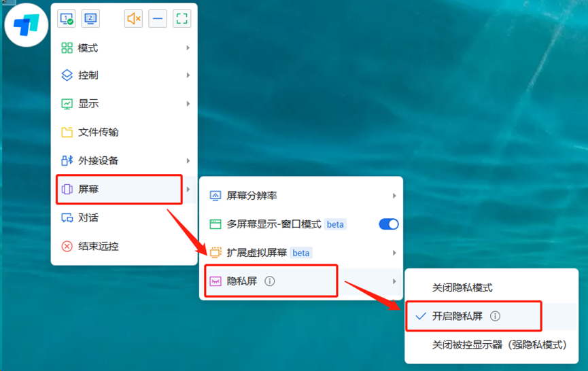Click the 屏幕 purple screen icon
This screenshot has height=371, width=588.
coord(67,190)
